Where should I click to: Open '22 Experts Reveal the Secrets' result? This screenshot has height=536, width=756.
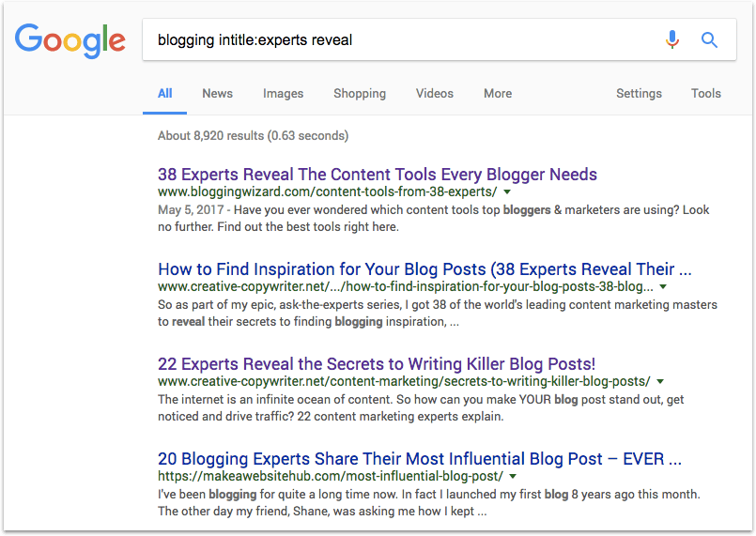(377, 364)
